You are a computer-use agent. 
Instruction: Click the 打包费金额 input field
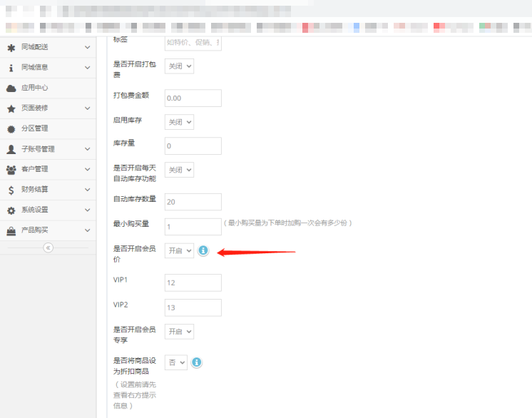pyautogui.click(x=193, y=98)
